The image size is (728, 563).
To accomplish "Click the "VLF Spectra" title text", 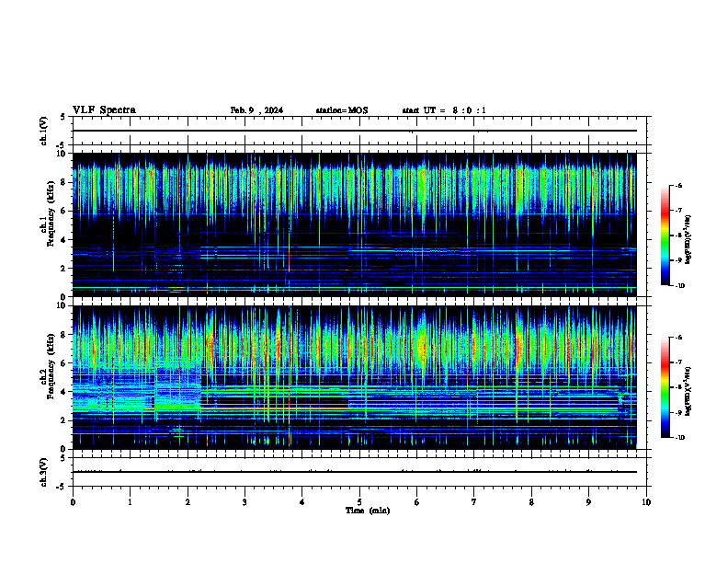I will (104, 110).
